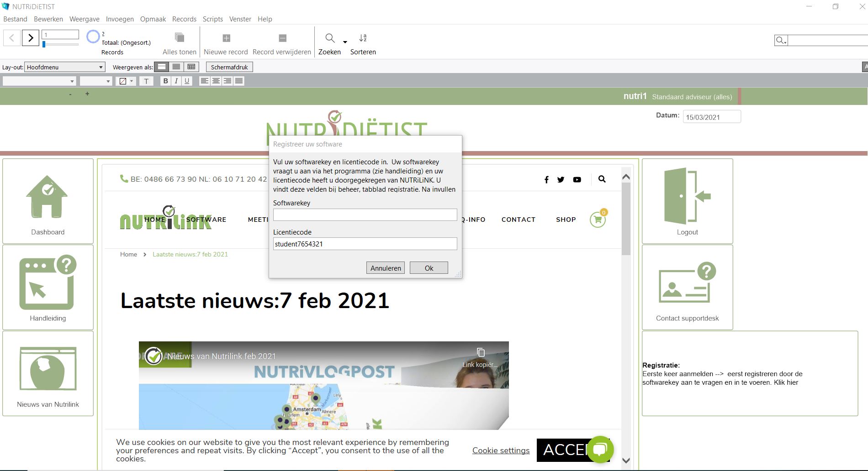Image resolution: width=868 pixels, height=471 pixels.
Task: Open the Bestand menu
Action: (x=15, y=19)
